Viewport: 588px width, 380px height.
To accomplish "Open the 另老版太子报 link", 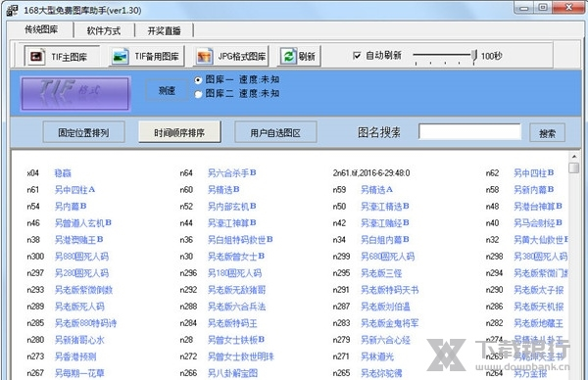I will point(538,290).
